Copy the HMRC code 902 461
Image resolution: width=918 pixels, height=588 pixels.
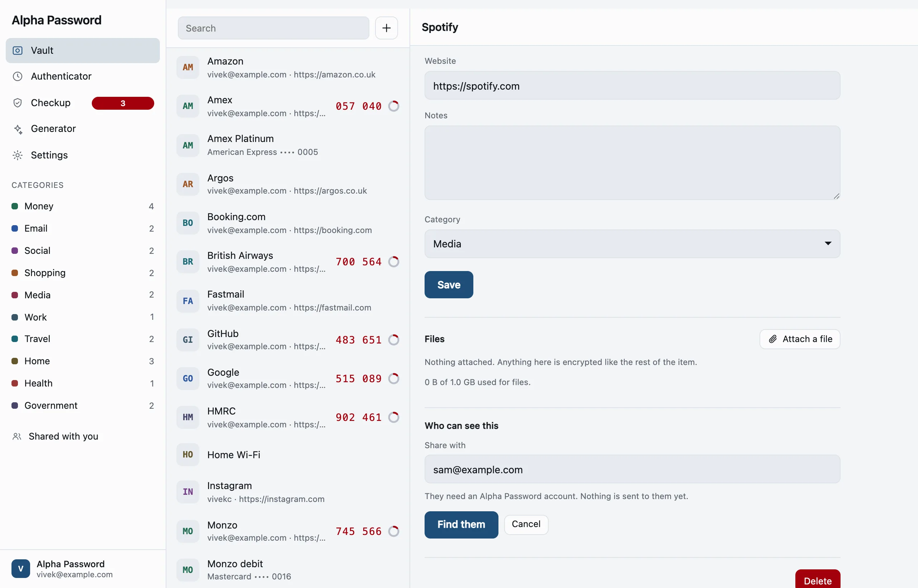click(x=359, y=417)
